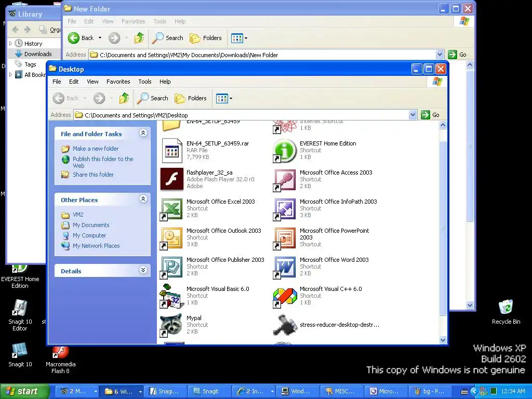Toggle Folders pane in New Folder window
532x399 pixels.
[206, 38]
